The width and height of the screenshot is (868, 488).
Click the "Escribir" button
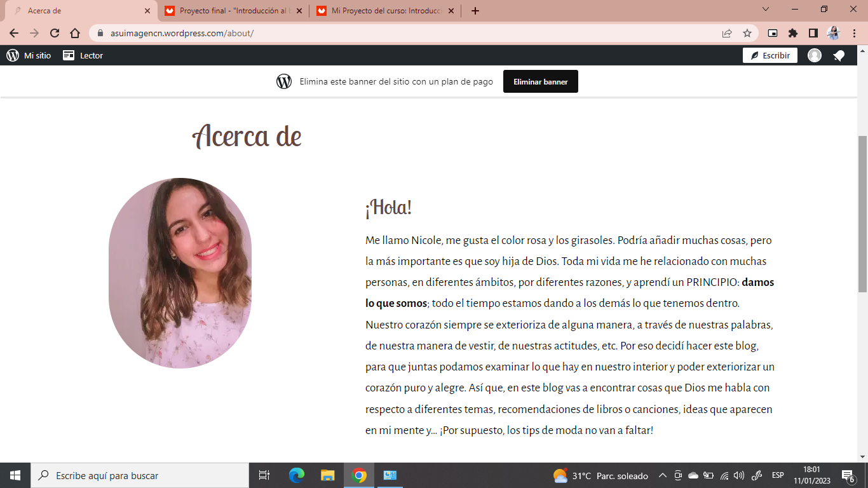point(770,55)
